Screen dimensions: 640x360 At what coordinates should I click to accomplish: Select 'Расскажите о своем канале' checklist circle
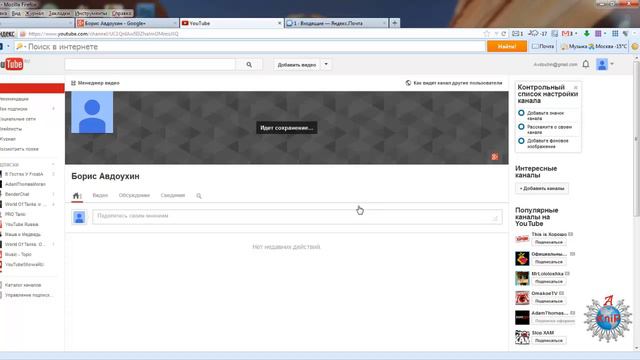tap(521, 127)
